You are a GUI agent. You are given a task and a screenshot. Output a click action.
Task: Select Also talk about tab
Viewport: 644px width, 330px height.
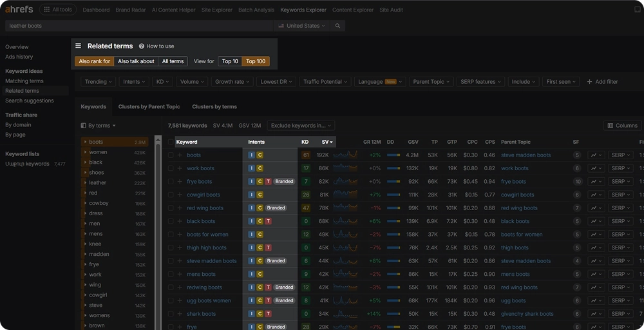[x=136, y=61]
